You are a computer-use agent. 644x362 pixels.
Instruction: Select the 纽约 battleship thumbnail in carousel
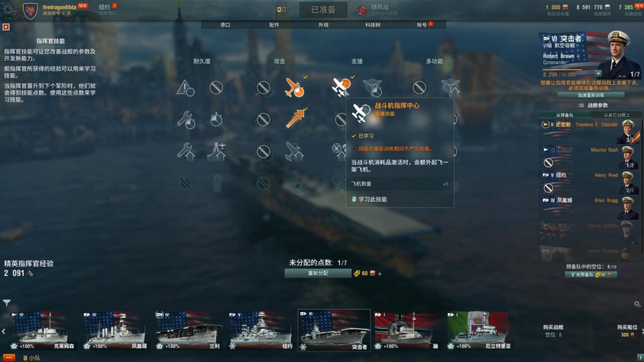point(261,330)
